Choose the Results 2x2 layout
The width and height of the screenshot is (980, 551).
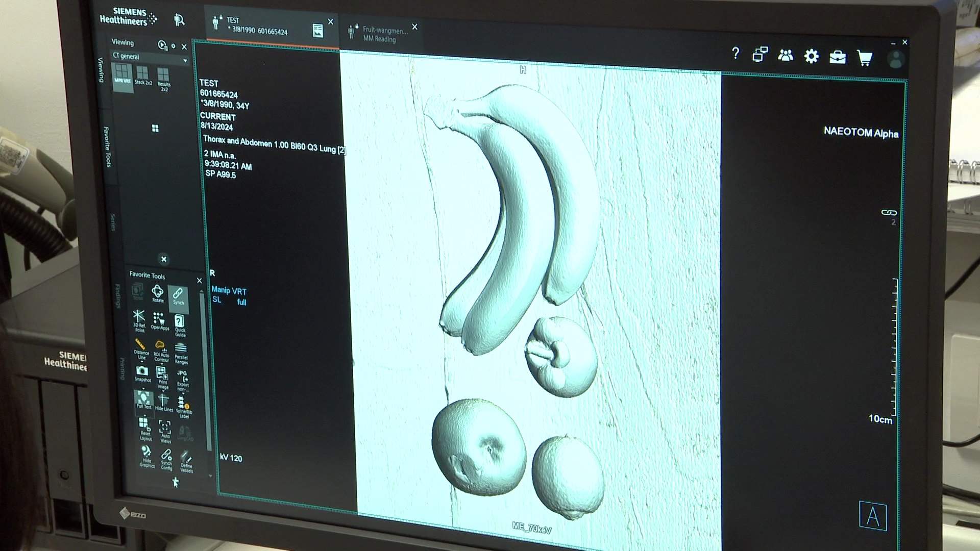pyautogui.click(x=163, y=78)
